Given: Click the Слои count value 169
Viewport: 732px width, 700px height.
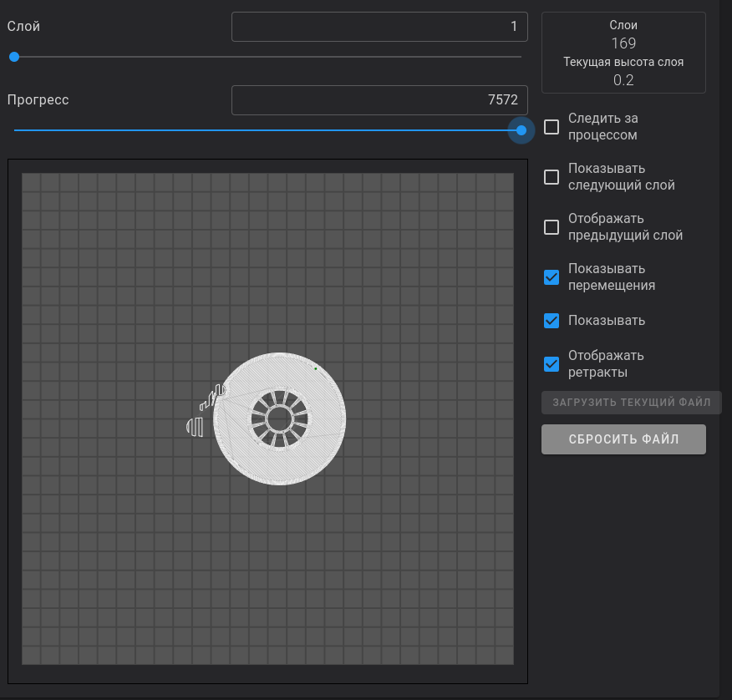Looking at the screenshot, I should (x=623, y=43).
